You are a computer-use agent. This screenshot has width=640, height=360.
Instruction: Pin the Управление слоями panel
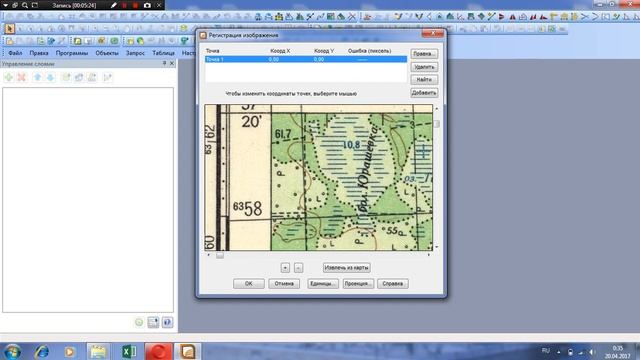point(164,63)
